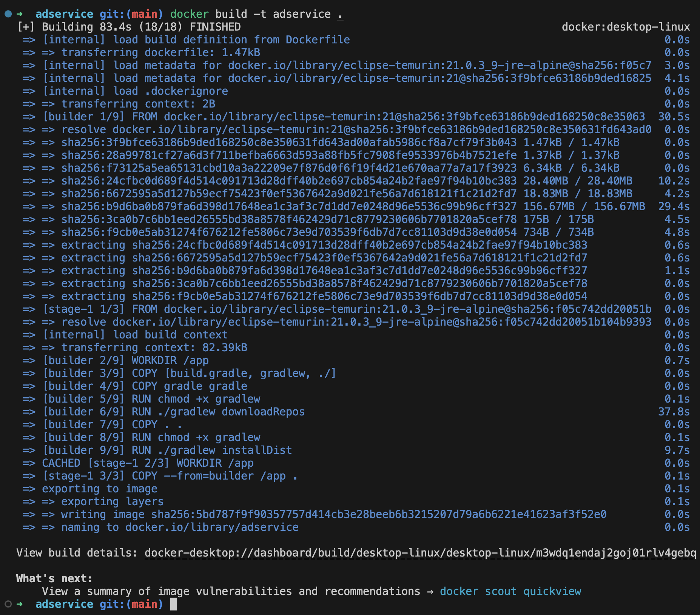Click the hollow circle on the bottom prompt
700x615 pixels.
pos(8,604)
